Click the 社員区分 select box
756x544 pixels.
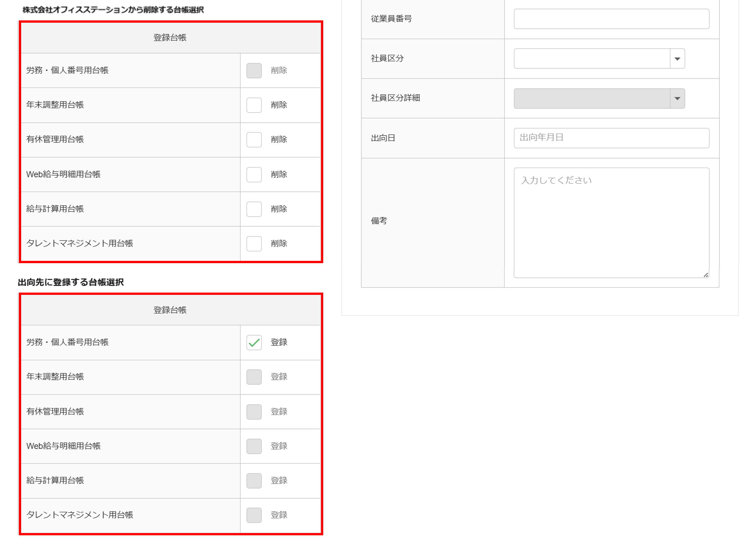point(592,59)
